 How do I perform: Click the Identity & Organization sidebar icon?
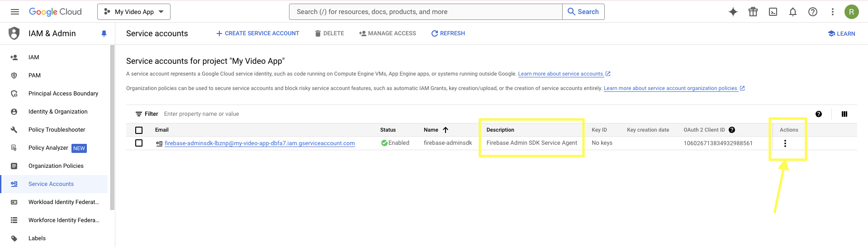coord(14,112)
